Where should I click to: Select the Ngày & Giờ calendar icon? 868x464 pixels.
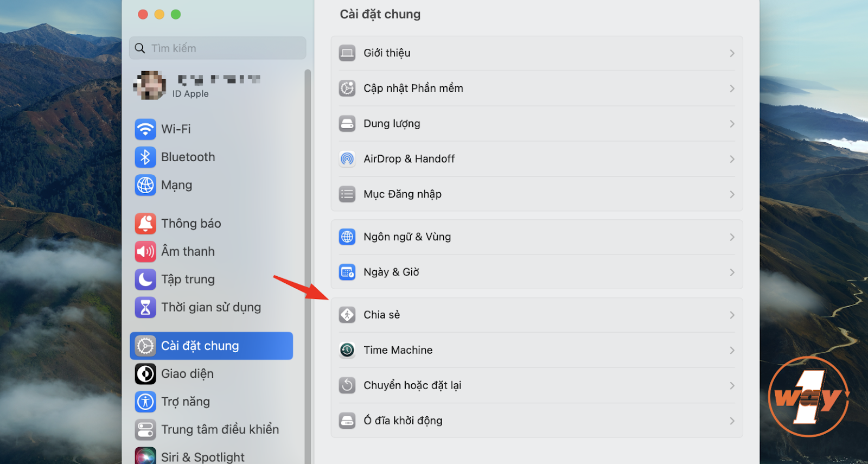(347, 272)
